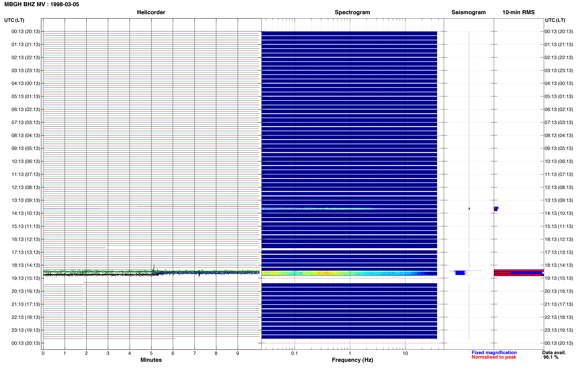Click the '8' tick on the Minutes axis
Viewport: 588px width, 368px height.
(x=216, y=353)
